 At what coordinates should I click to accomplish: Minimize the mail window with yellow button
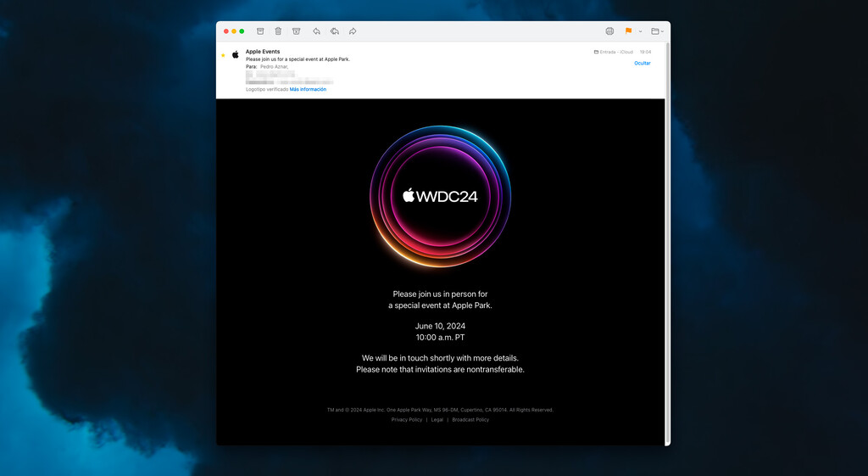[x=234, y=31]
